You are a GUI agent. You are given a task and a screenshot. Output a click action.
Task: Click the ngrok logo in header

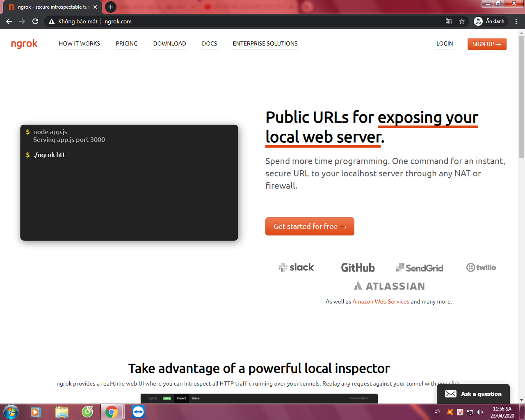24,43
